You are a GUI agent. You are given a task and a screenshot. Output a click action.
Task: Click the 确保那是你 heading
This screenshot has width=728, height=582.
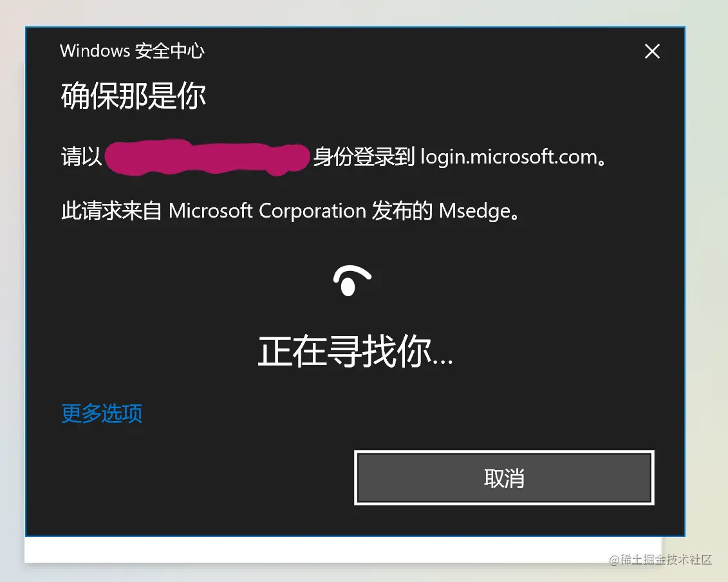click(133, 96)
